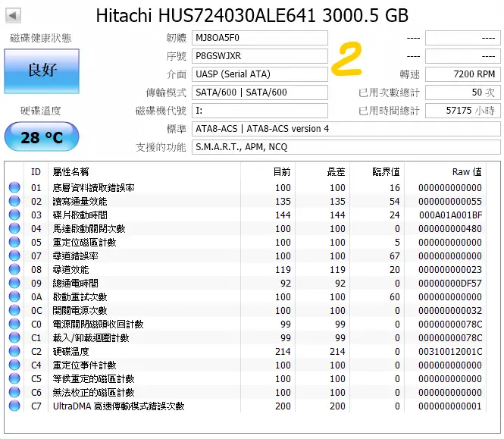Select the UltraDMA 高速傳輸模式錯誤次數 attribute name

click(118, 406)
